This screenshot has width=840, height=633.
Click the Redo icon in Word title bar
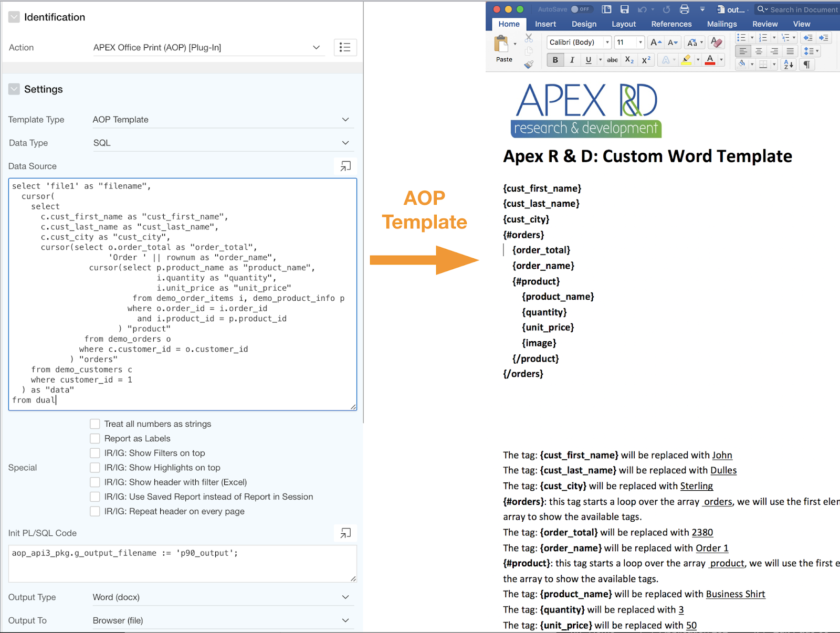(x=666, y=9)
